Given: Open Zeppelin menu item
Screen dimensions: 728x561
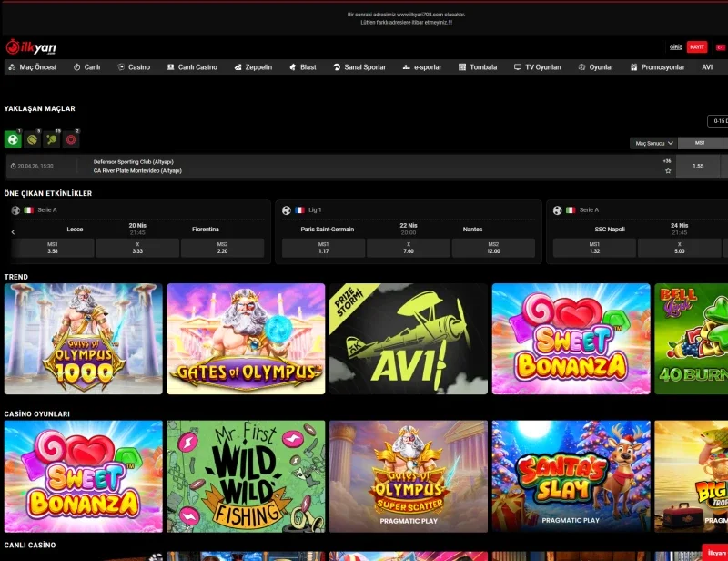Looking at the screenshot, I should tap(253, 66).
